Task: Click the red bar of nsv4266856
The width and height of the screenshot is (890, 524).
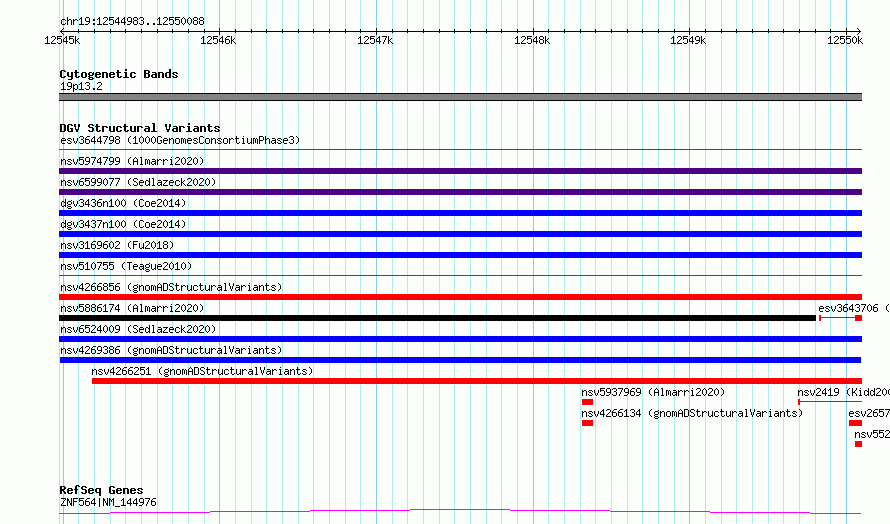Action: [x=460, y=297]
